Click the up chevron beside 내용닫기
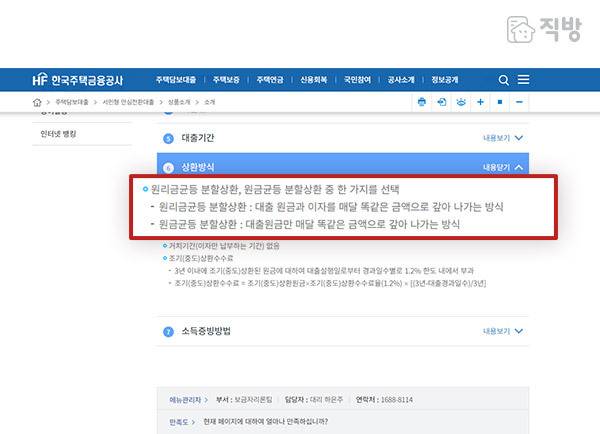 518,167
